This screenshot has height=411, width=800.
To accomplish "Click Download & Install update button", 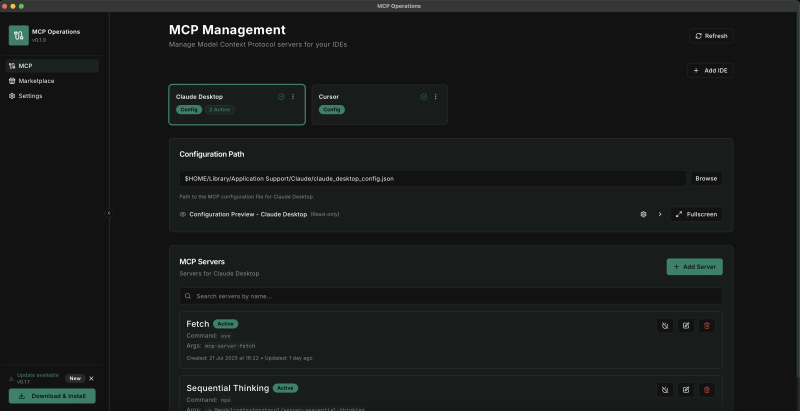I will click(x=52, y=395).
